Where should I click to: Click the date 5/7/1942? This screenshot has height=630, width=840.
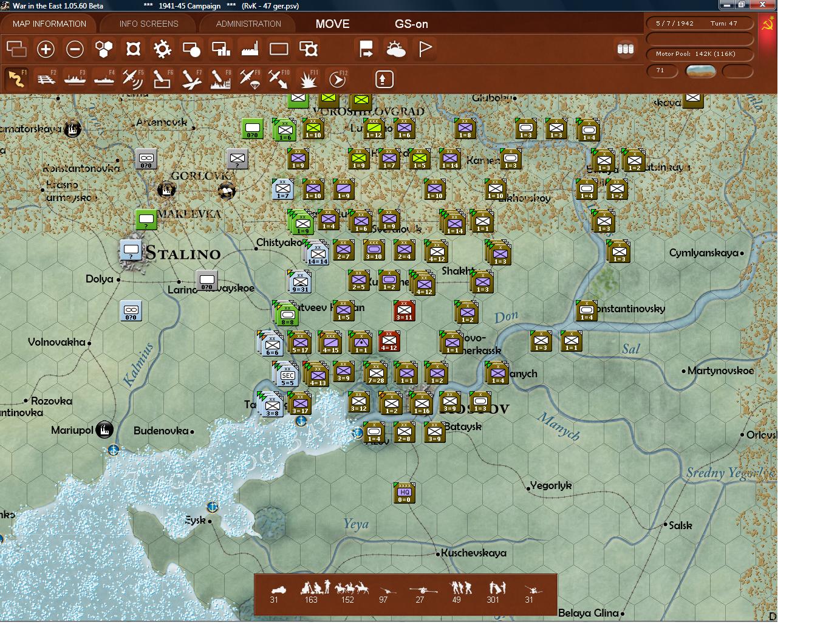[x=674, y=23]
